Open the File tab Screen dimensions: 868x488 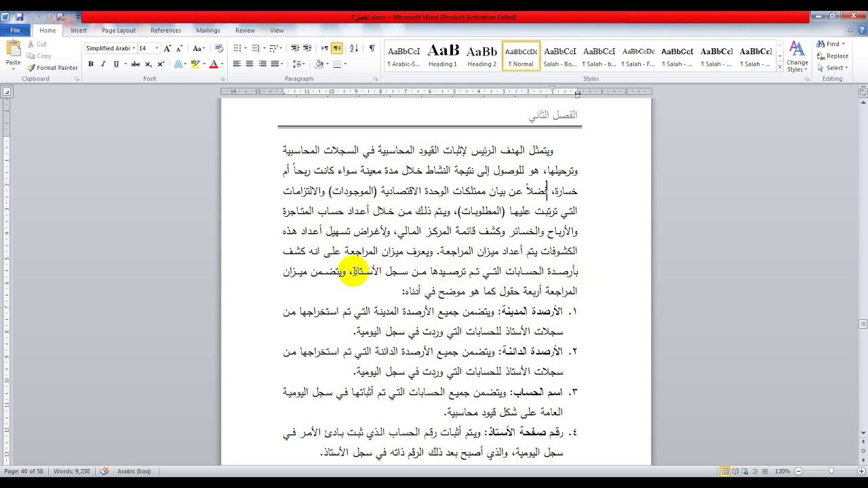pos(15,30)
